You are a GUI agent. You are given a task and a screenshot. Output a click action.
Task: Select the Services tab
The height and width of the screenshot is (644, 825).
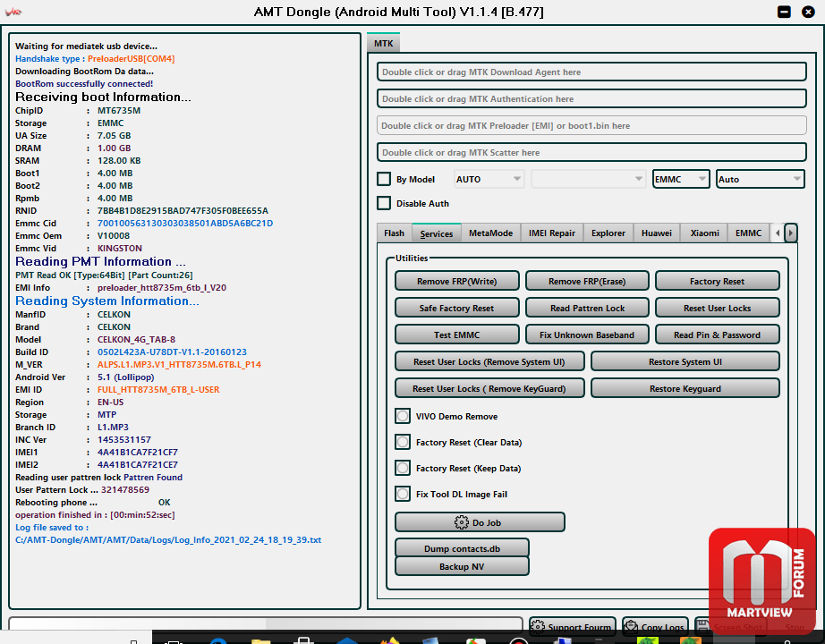point(436,233)
